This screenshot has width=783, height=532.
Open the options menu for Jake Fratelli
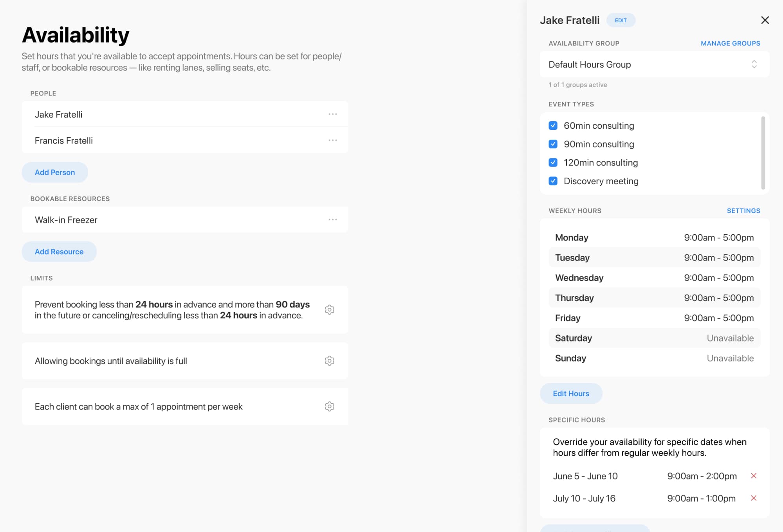coord(332,114)
